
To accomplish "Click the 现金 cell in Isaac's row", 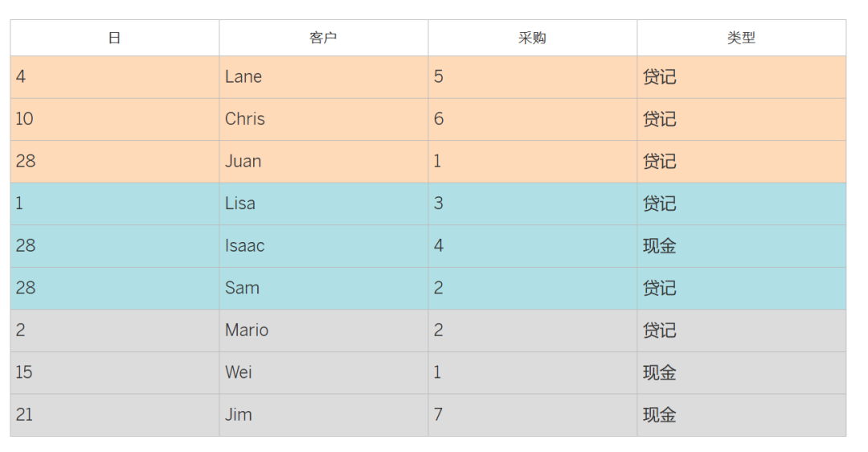I will [x=660, y=246].
